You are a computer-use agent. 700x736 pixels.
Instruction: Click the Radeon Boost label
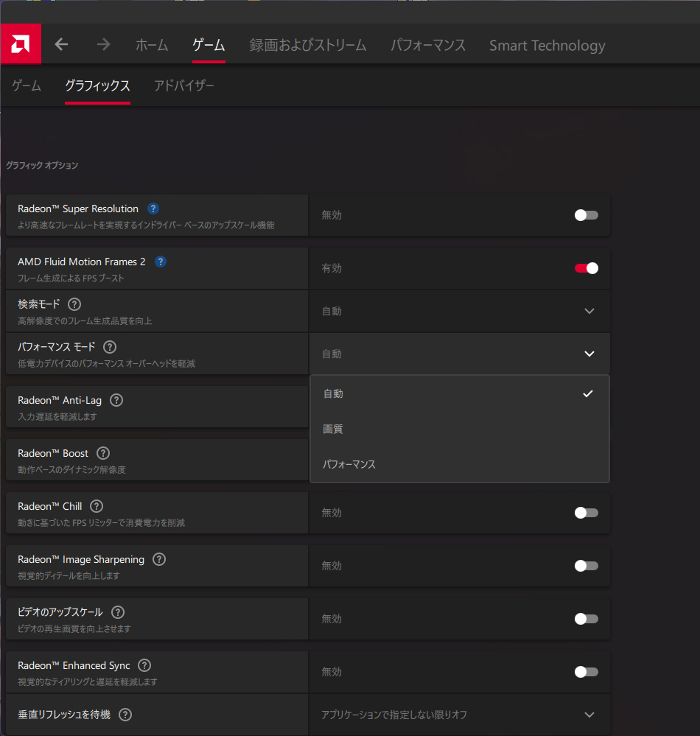tap(53, 453)
